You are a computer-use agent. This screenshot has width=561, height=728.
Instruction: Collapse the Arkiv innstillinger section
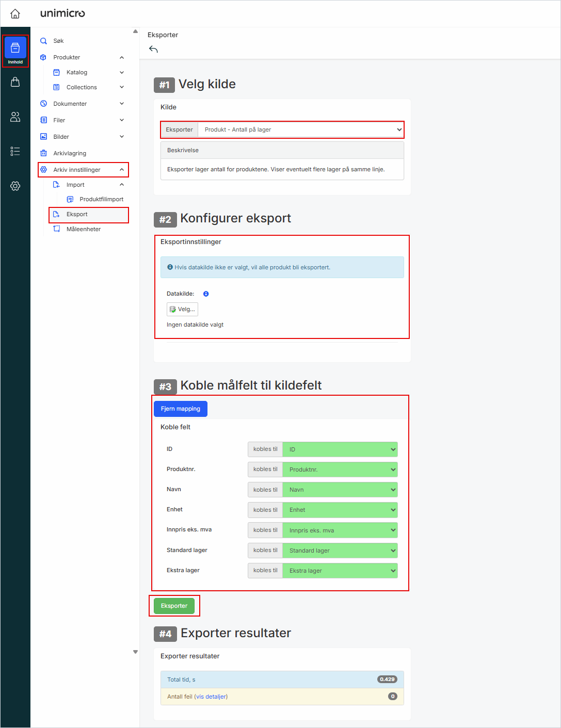(122, 170)
